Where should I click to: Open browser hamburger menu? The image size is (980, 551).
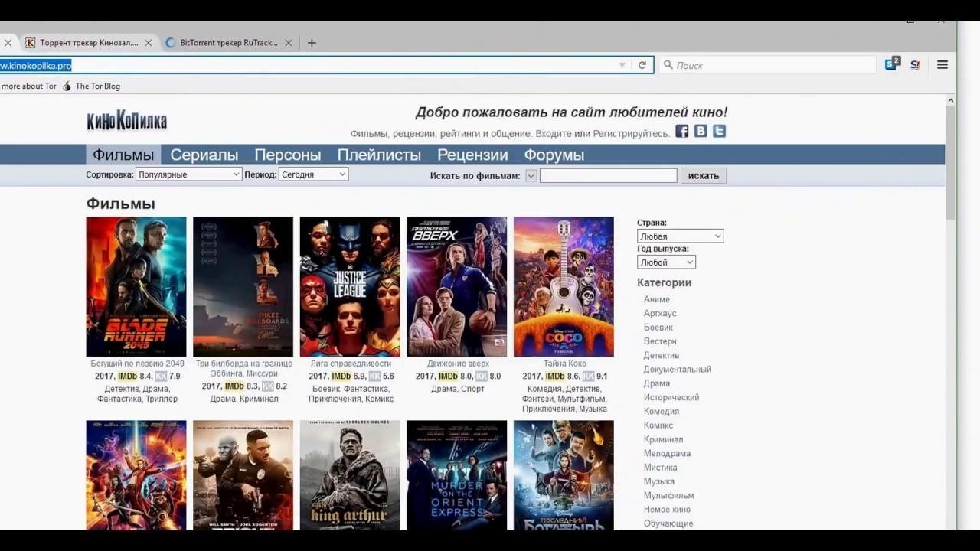point(942,65)
